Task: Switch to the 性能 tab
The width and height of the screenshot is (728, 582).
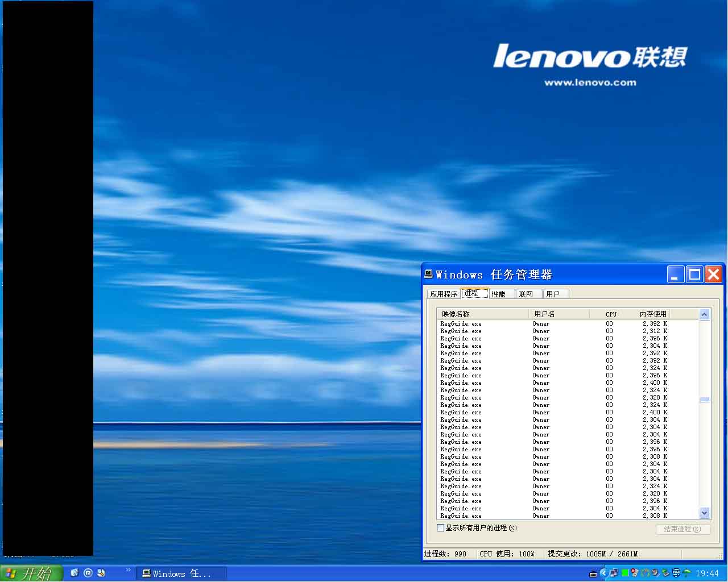Action: (499, 294)
